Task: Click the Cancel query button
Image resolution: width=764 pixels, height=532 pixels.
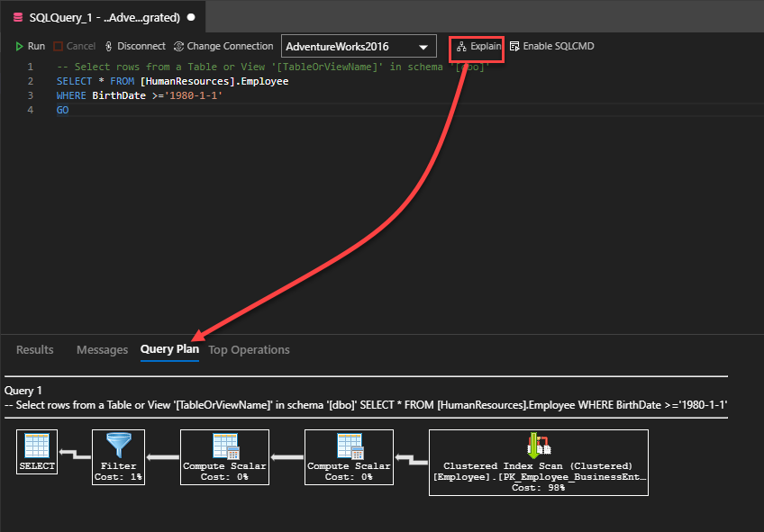Action: click(75, 46)
